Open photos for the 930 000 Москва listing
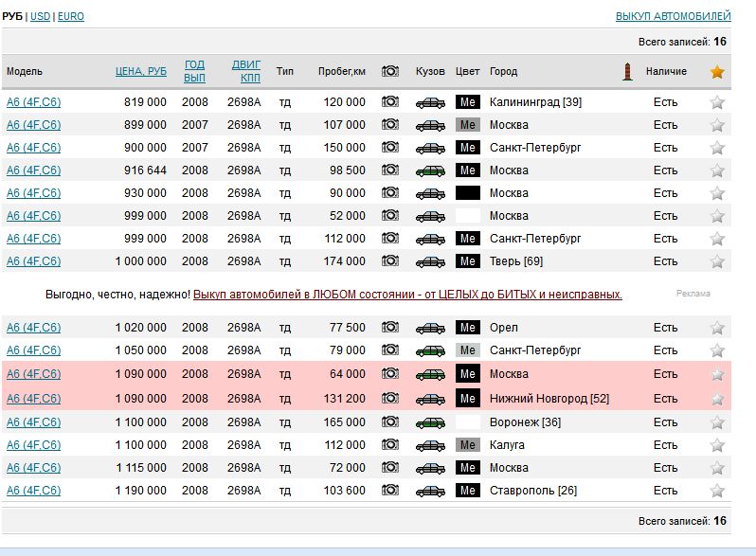Screen dimensions: 756x556 390,192
